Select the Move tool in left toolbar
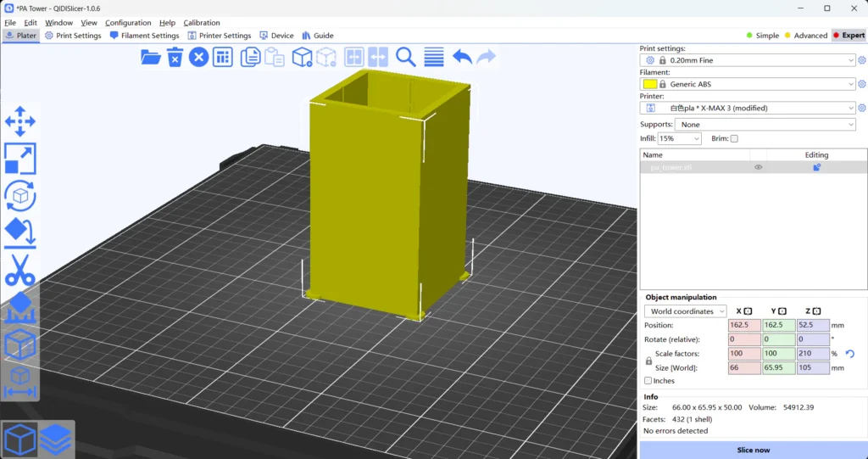868x459 pixels. (x=20, y=121)
